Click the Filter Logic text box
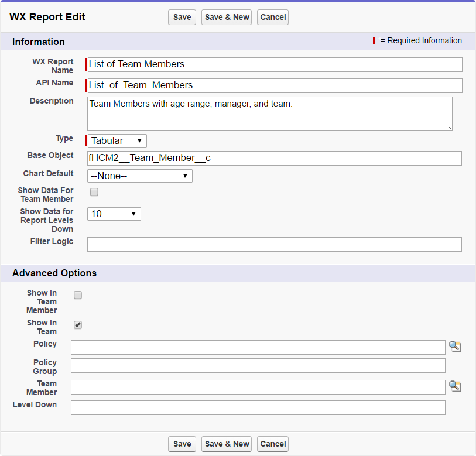Screen dimensions: 476x456 pos(274,244)
